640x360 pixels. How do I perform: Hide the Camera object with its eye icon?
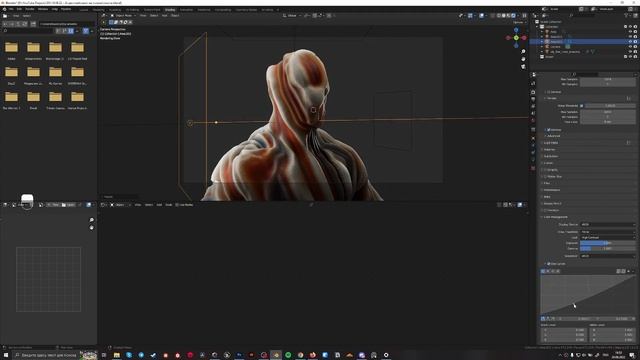tap(630, 47)
